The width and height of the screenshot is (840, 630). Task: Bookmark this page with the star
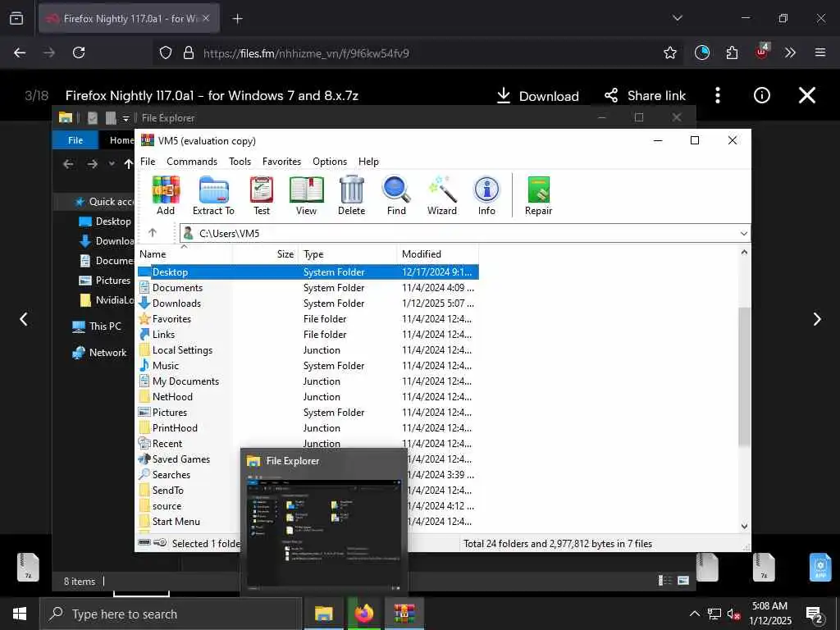[x=669, y=52]
